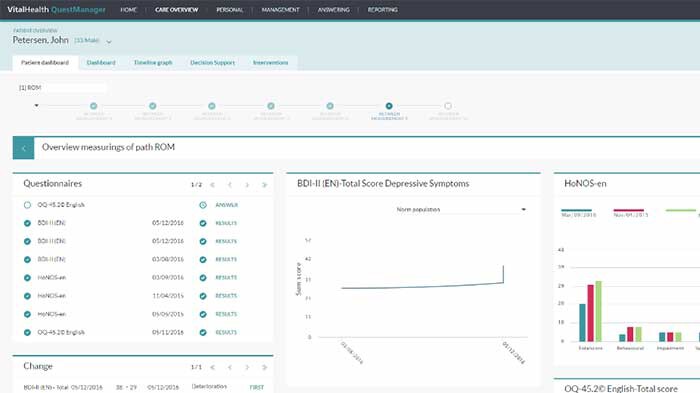
Task: Switch to the Interventions tab
Action: pyautogui.click(x=271, y=63)
